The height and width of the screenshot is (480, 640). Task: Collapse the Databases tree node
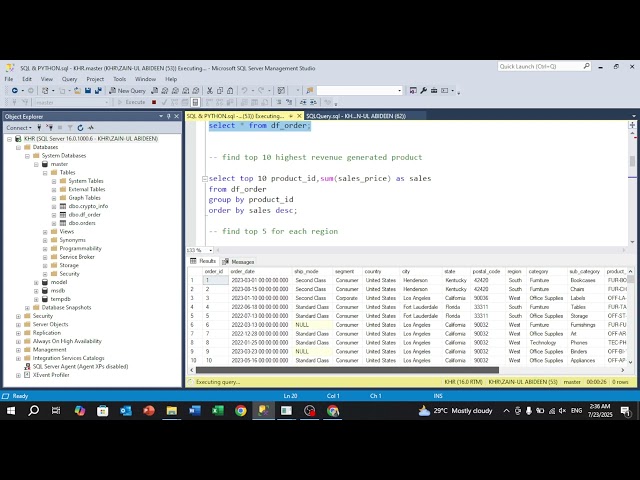pos(18,147)
